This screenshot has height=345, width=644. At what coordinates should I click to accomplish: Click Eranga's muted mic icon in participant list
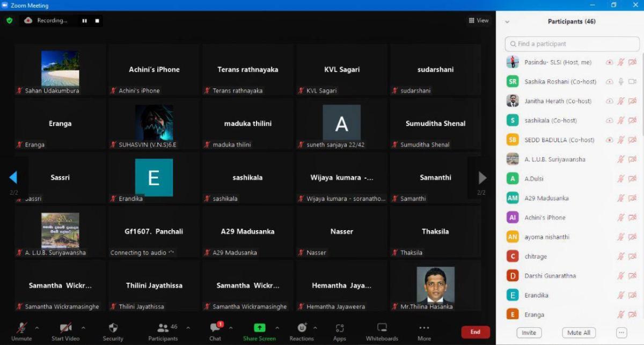pyautogui.click(x=621, y=314)
